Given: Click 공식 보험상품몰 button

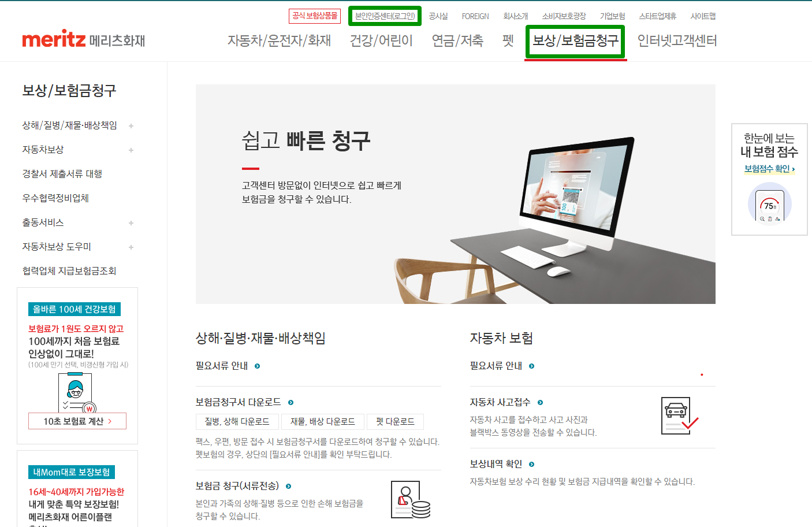Looking at the screenshot, I should tap(315, 16).
